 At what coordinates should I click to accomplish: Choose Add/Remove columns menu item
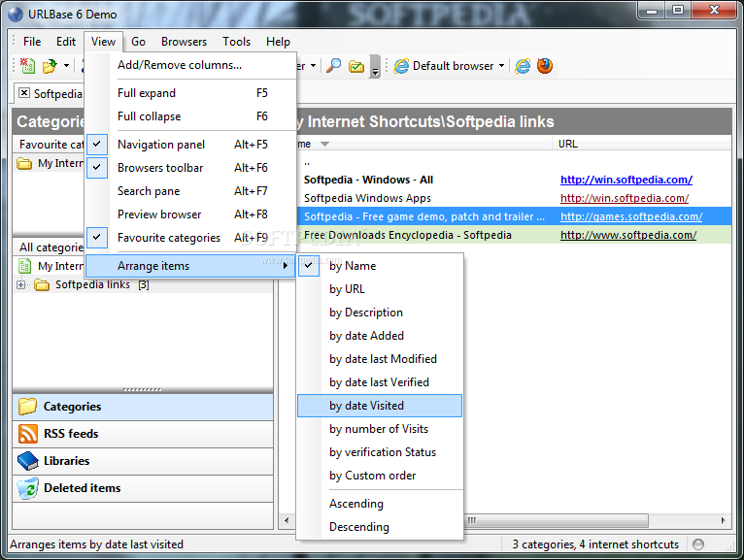192,65
